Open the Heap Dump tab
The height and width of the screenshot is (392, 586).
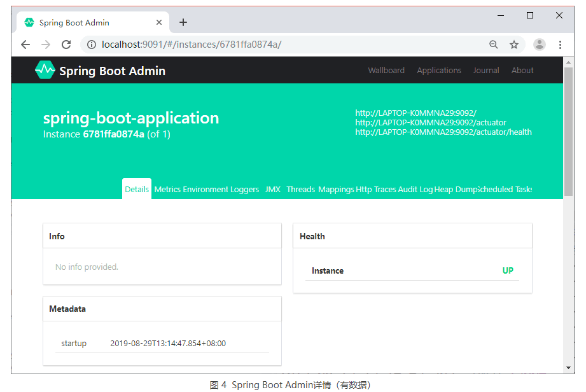[456, 190]
